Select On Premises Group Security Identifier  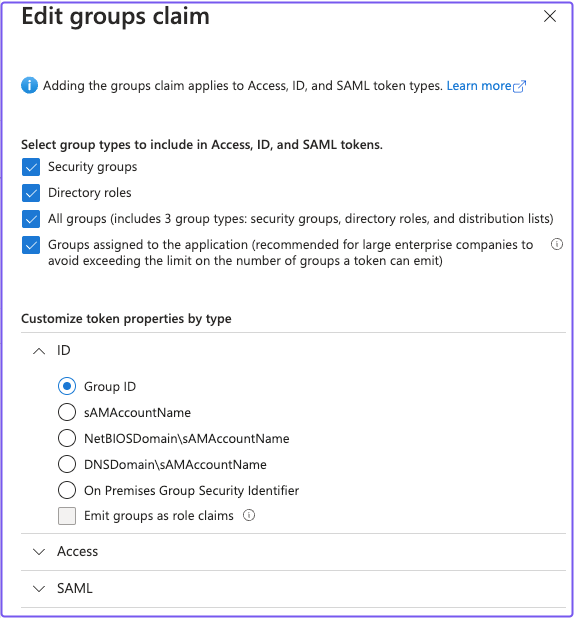tap(67, 491)
